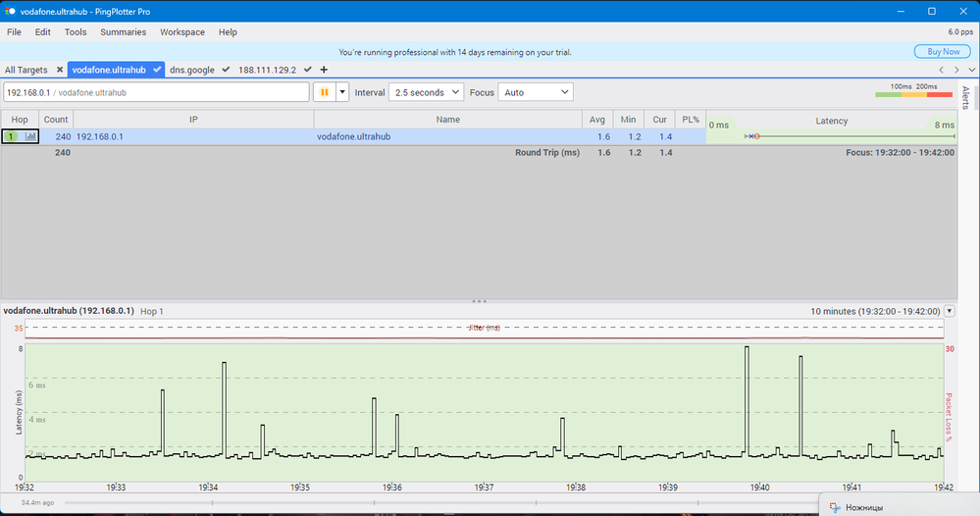The width and height of the screenshot is (980, 516).
Task: Click dns.google tab checkmark icon
Action: coord(226,70)
